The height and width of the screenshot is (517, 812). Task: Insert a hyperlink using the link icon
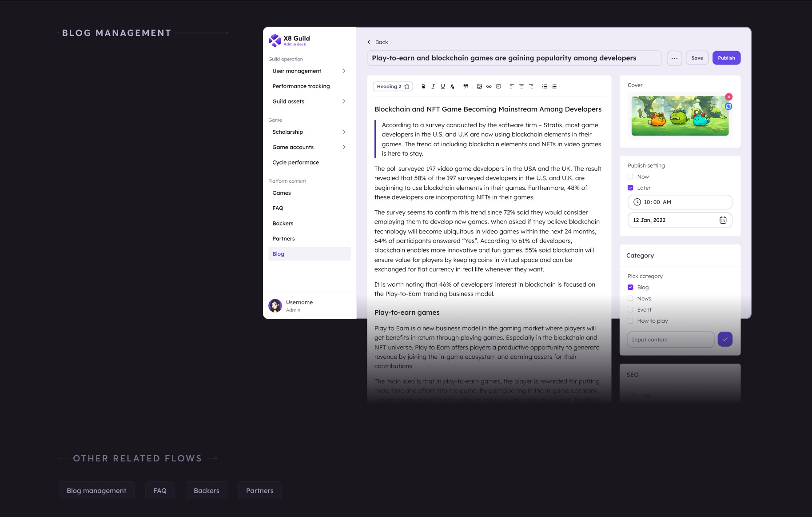click(489, 86)
